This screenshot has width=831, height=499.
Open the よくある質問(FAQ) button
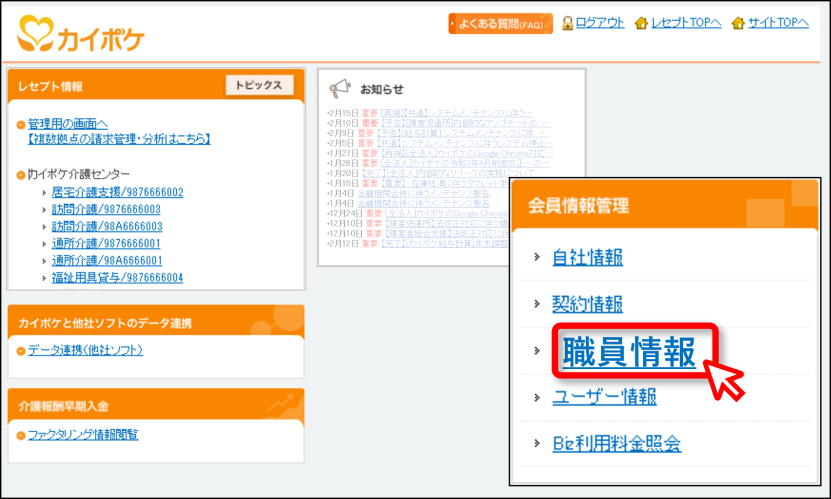click(500, 23)
